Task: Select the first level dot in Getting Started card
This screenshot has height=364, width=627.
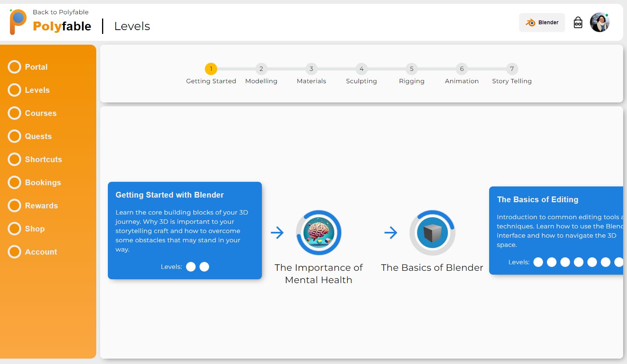Action: (x=191, y=267)
